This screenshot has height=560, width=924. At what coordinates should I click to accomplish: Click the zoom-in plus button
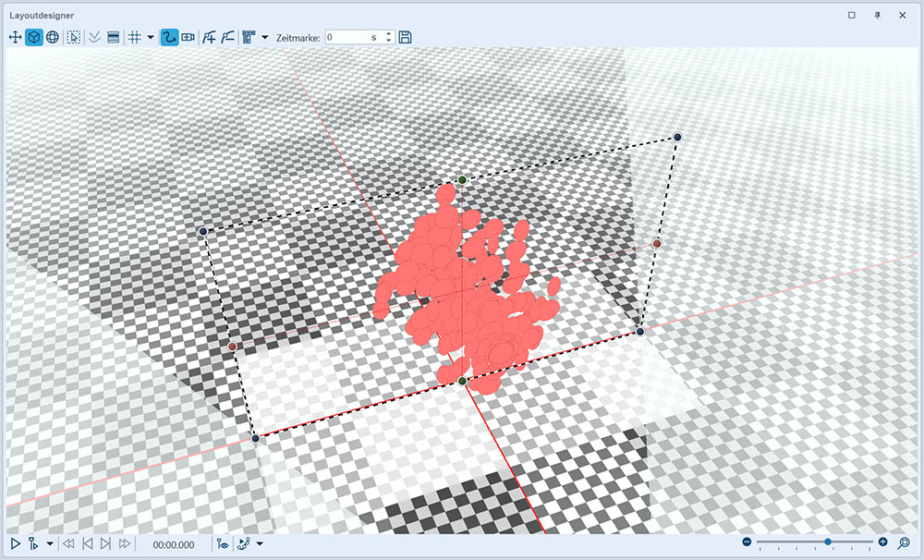pos(882,542)
